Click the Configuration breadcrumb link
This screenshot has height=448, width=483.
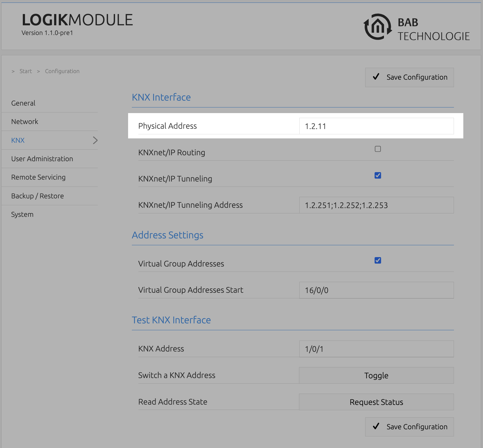point(62,71)
